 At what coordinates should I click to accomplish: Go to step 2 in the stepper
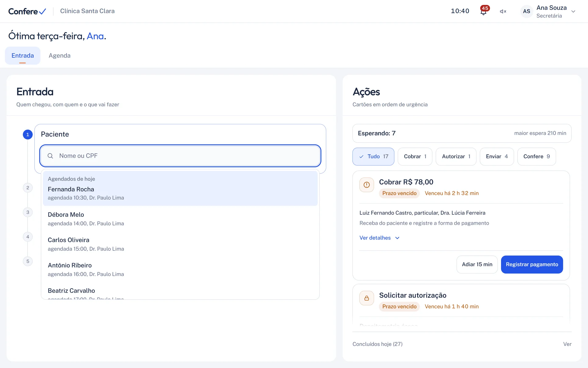coord(28,188)
